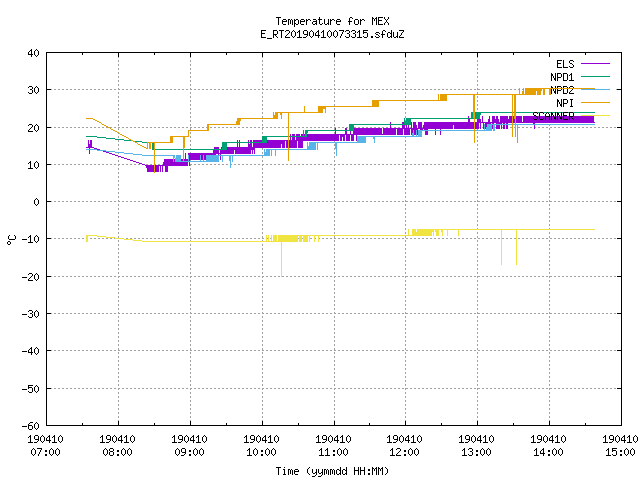
Task: Click the x-axis tick label 13:00
Action: pyautogui.click(x=476, y=452)
